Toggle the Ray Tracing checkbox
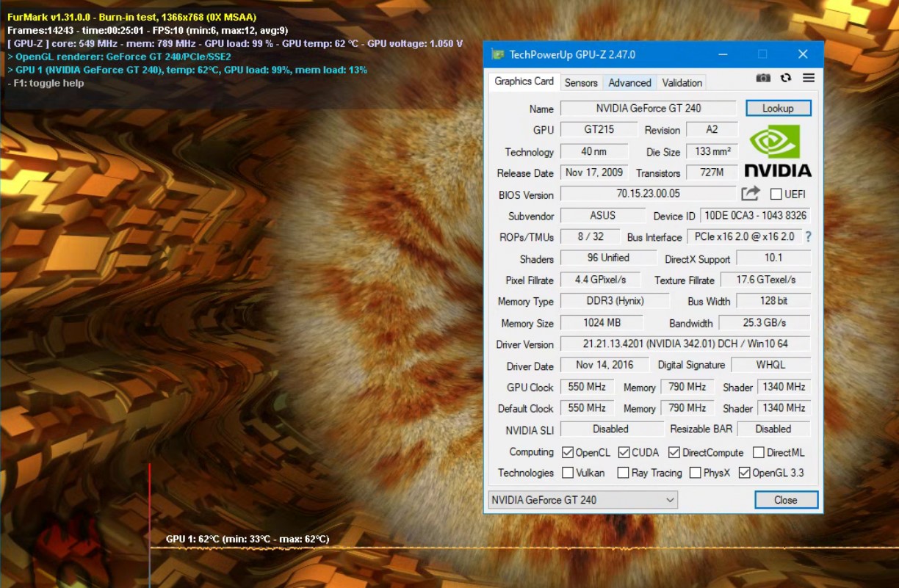Image resolution: width=899 pixels, height=588 pixels. coord(623,473)
